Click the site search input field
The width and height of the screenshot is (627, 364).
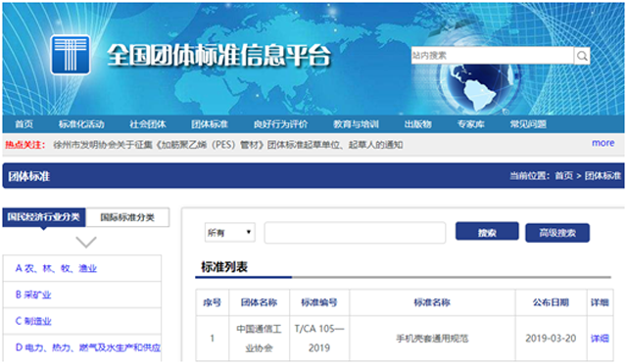tap(493, 56)
